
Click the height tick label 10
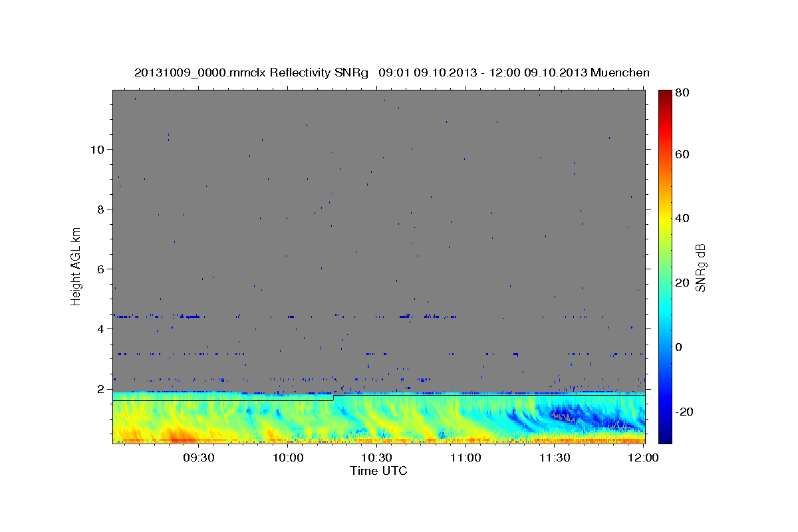[98, 150]
